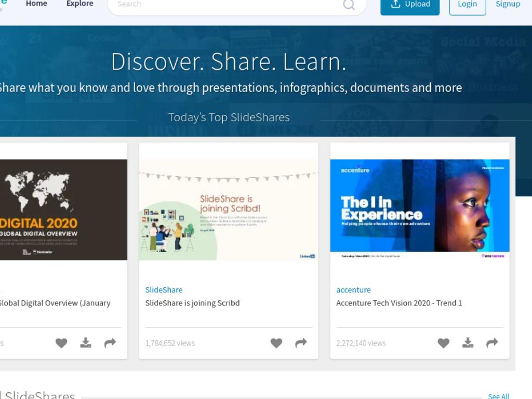This screenshot has width=532, height=399.
Task: Open title Accenture Tech Vision 2020 - Trend 1
Action: pos(399,303)
